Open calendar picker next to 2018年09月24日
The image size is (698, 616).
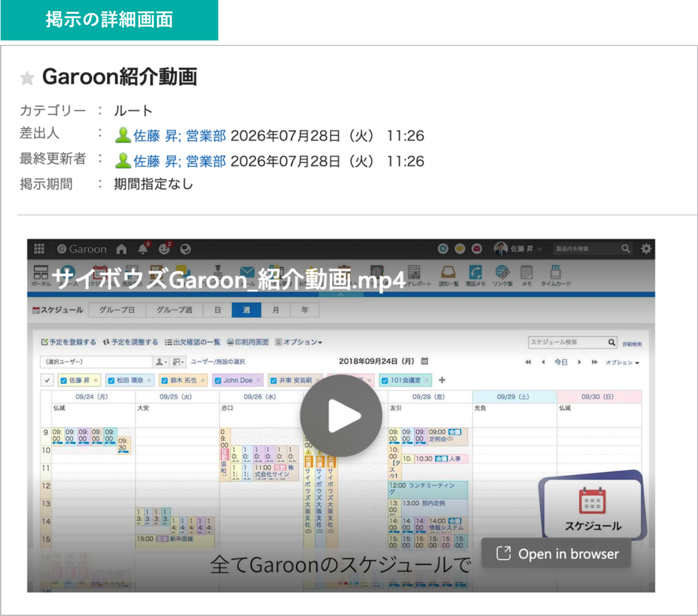[425, 361]
